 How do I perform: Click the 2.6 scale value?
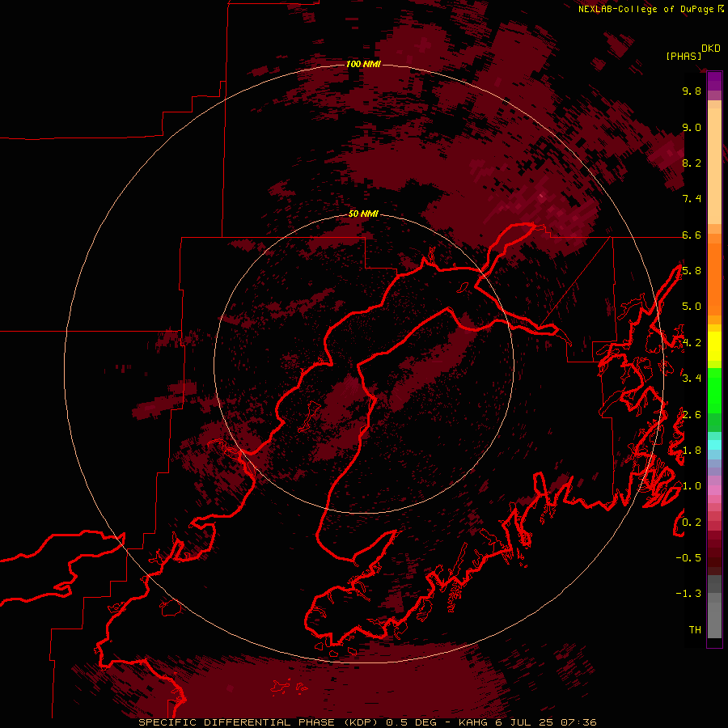(692, 415)
